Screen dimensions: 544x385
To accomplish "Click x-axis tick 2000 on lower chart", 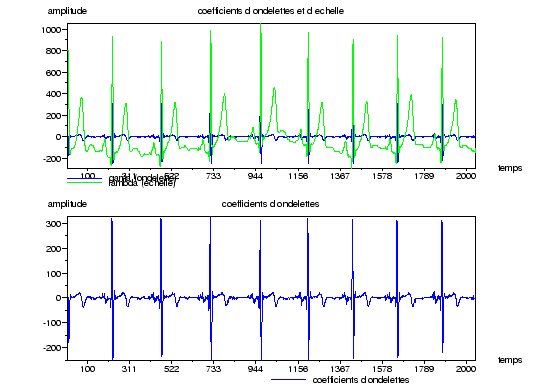I will point(466,369).
